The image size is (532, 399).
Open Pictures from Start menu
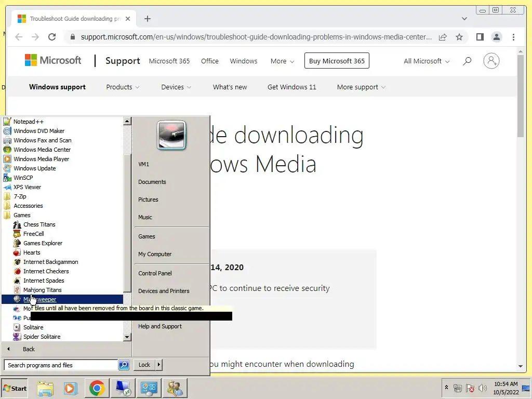coord(148,199)
